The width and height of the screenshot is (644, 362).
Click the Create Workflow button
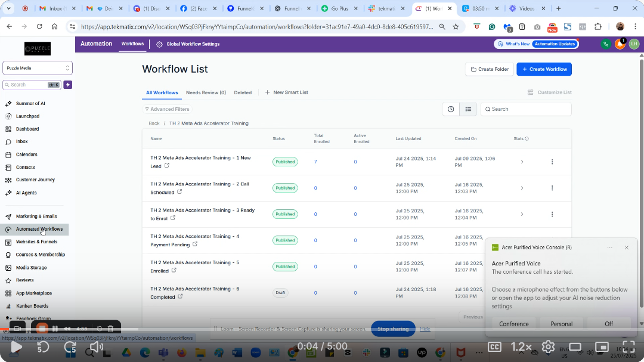(x=544, y=69)
